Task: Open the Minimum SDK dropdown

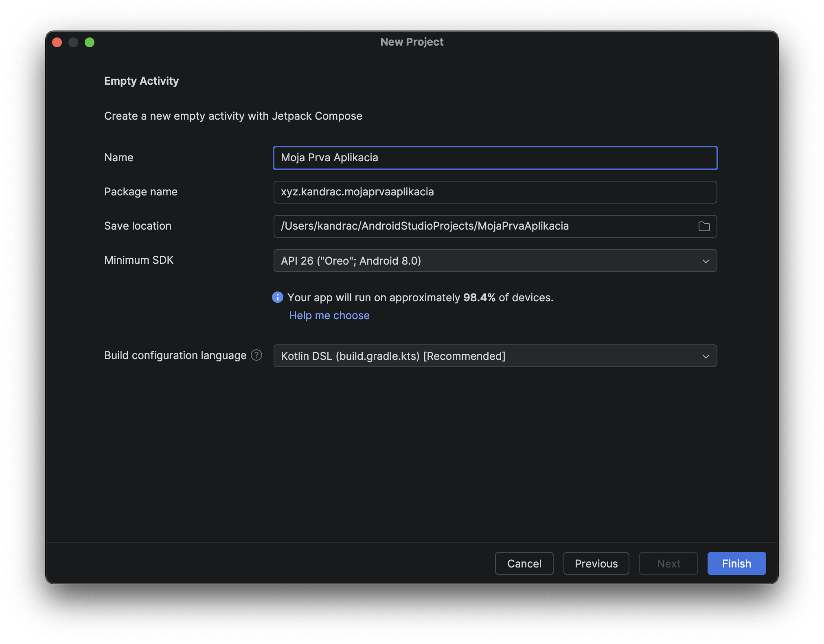Action: tap(495, 261)
